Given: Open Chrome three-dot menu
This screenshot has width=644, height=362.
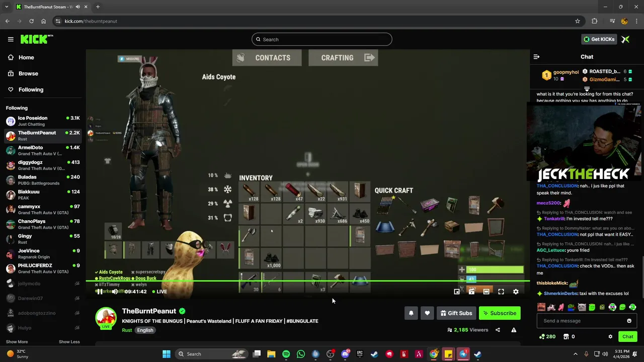Looking at the screenshot, I should [x=637, y=21].
